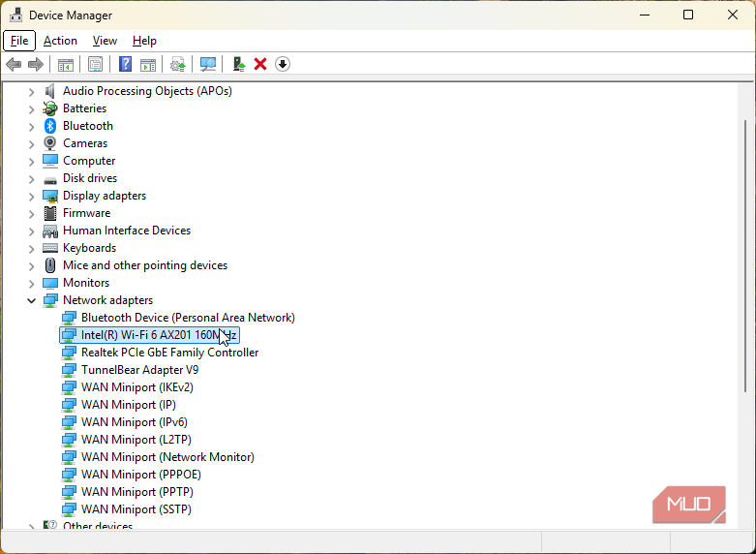This screenshot has height=554, width=756.
Task: Expand the Display adapters node chevron
Action: click(x=31, y=197)
